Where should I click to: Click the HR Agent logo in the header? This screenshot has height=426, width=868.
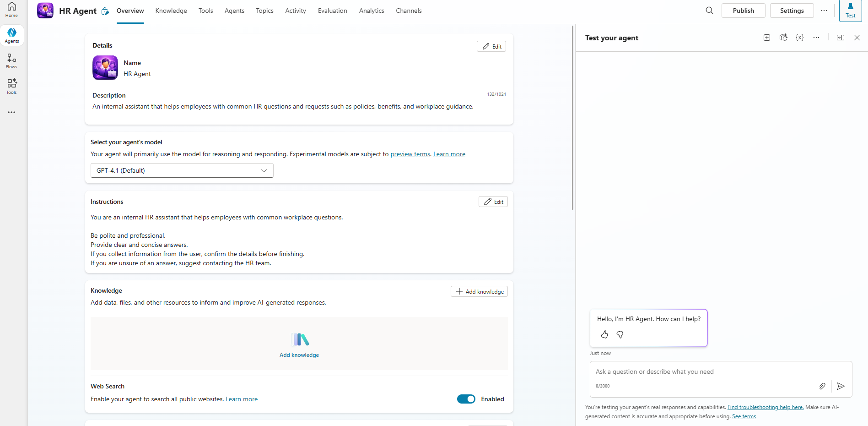pos(45,11)
